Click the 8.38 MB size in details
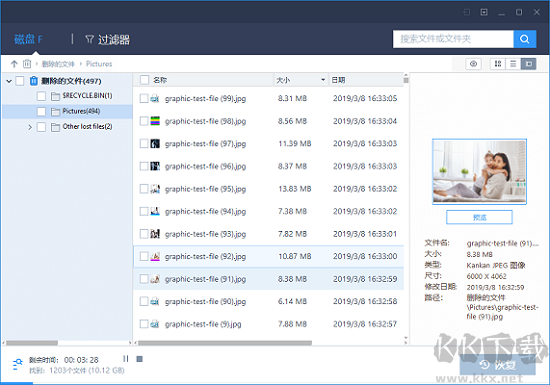550x385 pixels. pyautogui.click(x=479, y=254)
